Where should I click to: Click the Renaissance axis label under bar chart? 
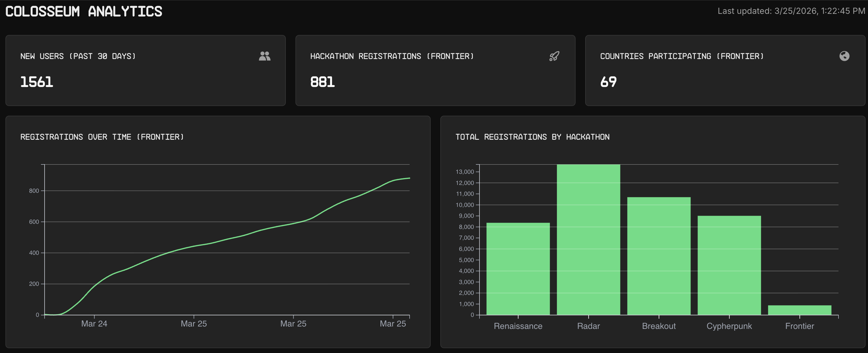pos(518,326)
